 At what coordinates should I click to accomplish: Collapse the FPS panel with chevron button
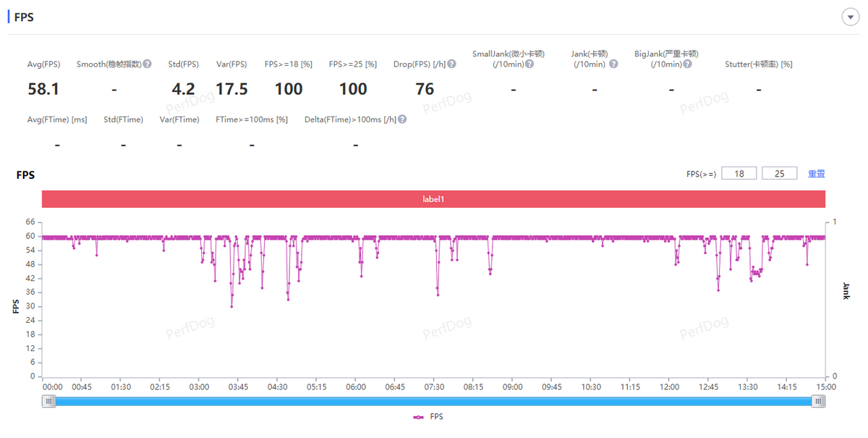click(x=850, y=17)
